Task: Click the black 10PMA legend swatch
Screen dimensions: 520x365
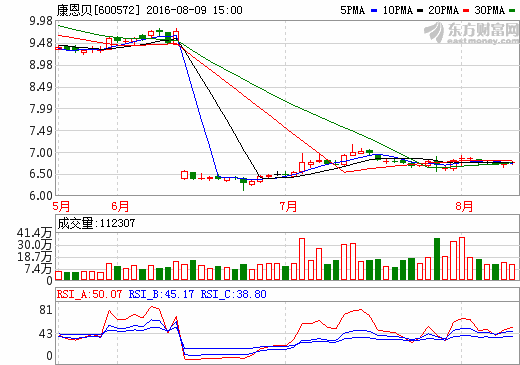Action: (420, 11)
